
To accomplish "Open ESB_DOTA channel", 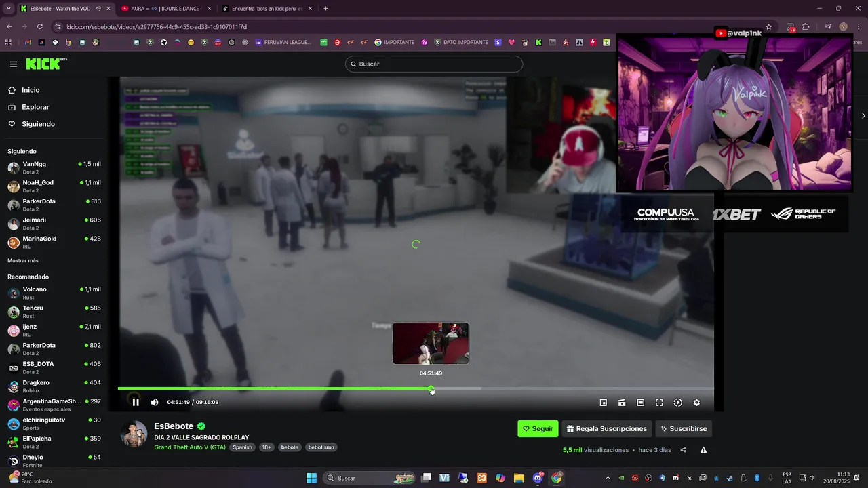I will tap(54, 367).
